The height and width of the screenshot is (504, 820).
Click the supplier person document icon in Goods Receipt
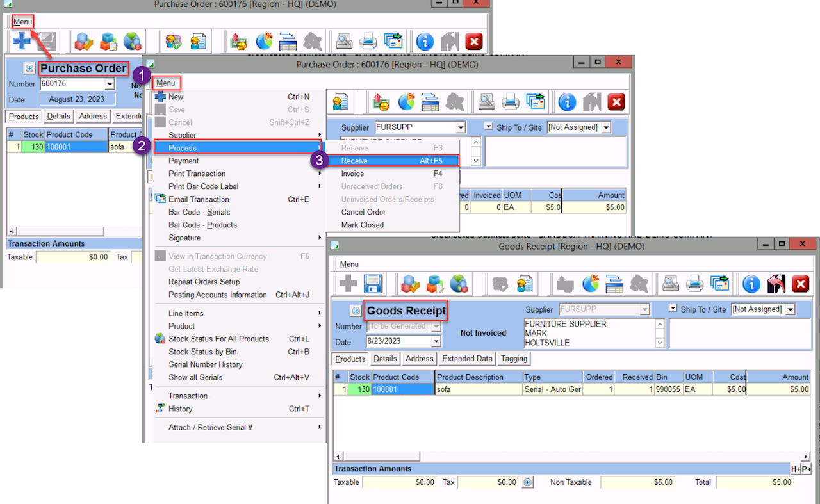pos(525,284)
